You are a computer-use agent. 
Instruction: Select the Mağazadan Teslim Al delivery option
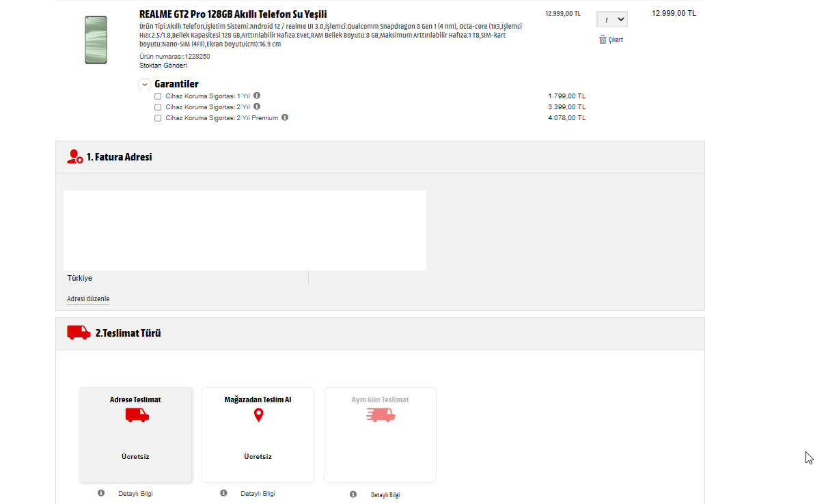[x=258, y=435]
